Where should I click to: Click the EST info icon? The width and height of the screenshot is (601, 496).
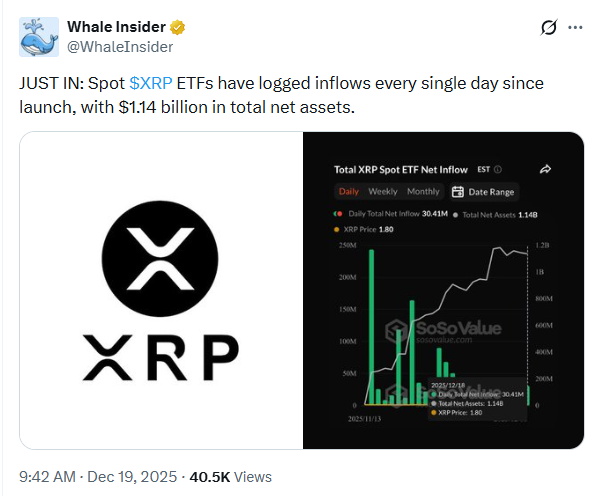click(x=498, y=170)
